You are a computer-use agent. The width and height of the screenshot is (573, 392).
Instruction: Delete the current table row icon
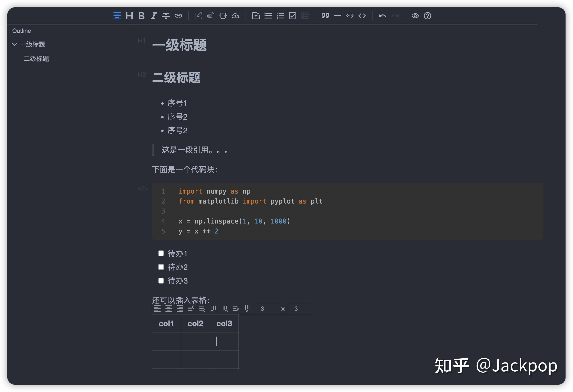click(x=236, y=309)
